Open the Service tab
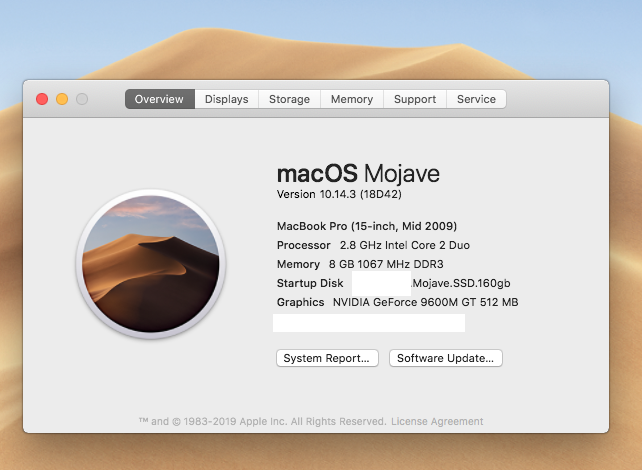This screenshot has height=470, width=642. pyautogui.click(x=476, y=99)
